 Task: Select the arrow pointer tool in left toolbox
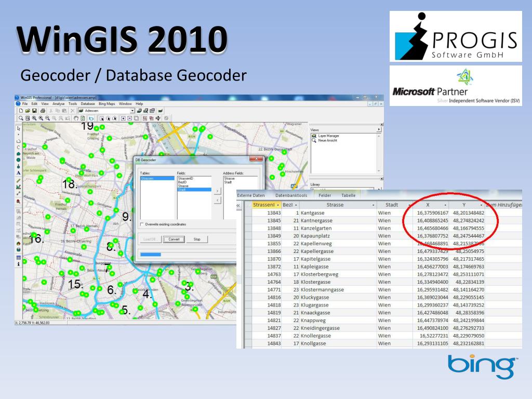tap(18, 128)
